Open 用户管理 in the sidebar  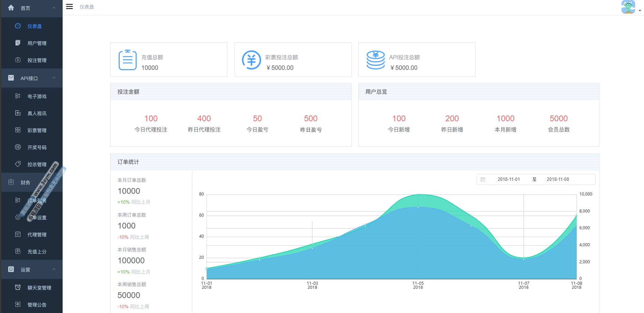coord(37,43)
